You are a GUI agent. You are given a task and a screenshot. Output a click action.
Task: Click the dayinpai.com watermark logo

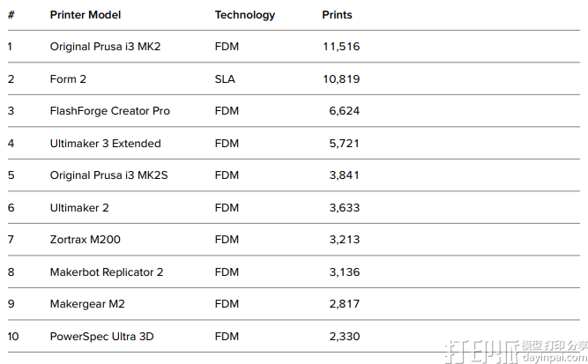[516, 352]
